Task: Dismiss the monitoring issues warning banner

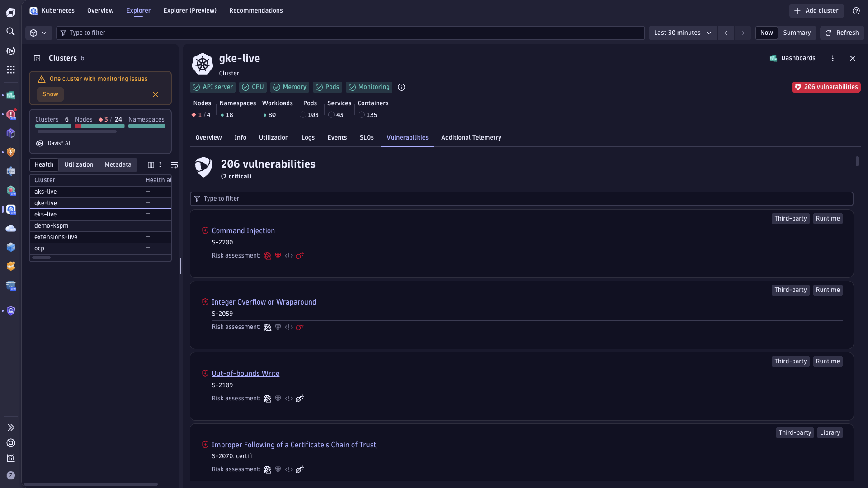Action: (x=156, y=94)
